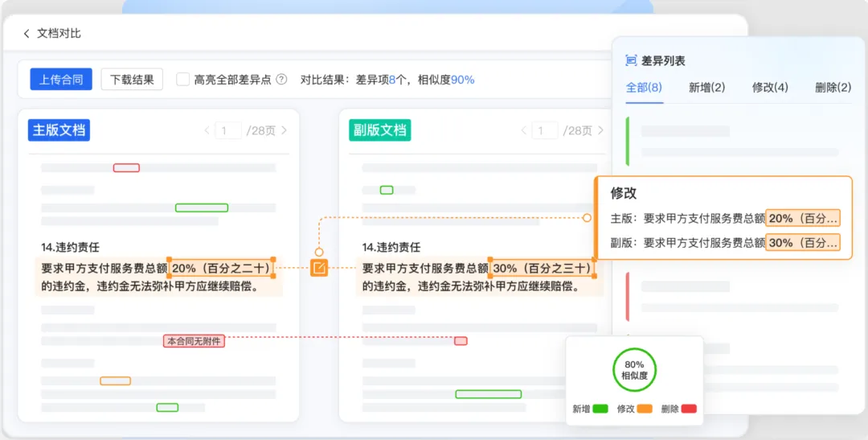The width and height of the screenshot is (868, 440).
Task: Click the red 本合同无附件 deletion tag
Action: [194, 341]
